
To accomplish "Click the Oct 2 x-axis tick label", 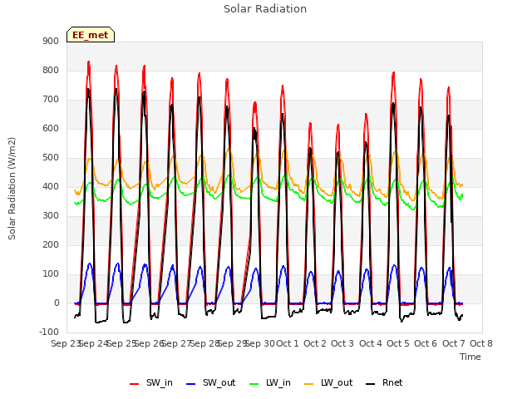I will (x=315, y=343).
